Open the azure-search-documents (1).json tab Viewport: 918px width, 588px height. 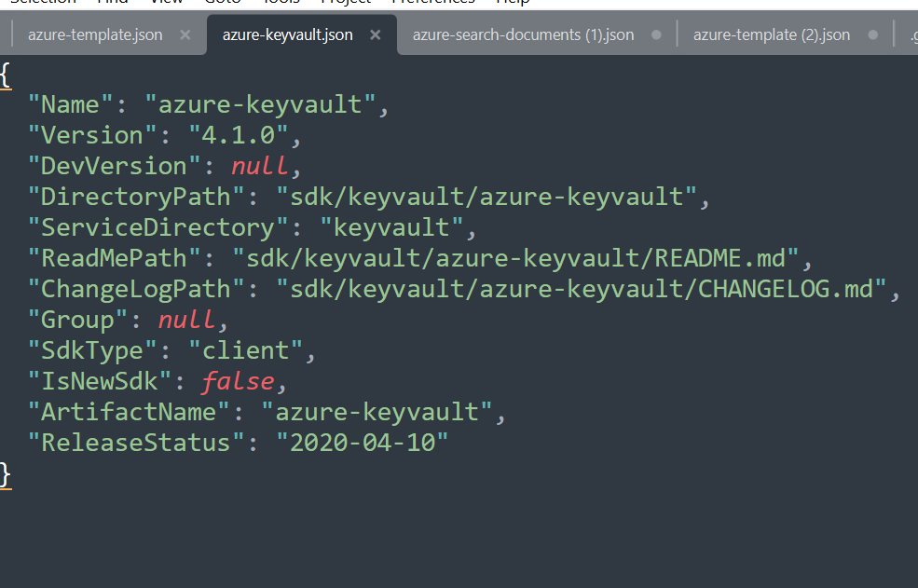click(x=523, y=34)
